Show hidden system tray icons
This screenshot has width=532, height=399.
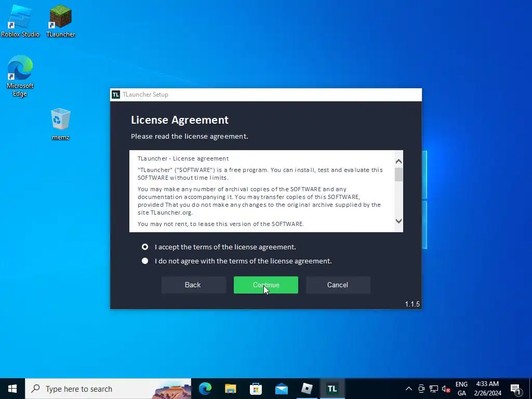tap(409, 389)
